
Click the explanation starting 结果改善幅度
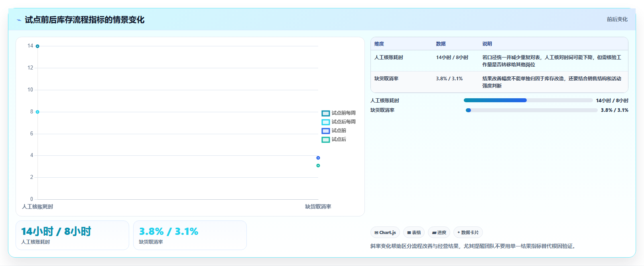click(551, 82)
